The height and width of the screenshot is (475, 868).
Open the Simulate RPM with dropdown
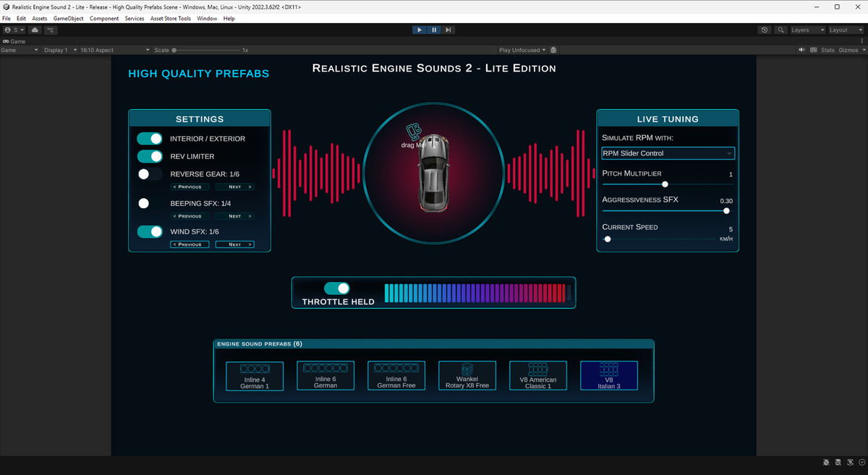pos(668,153)
